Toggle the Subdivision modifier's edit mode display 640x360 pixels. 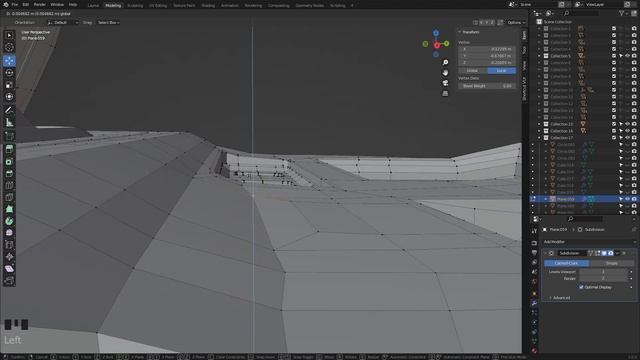(597, 253)
